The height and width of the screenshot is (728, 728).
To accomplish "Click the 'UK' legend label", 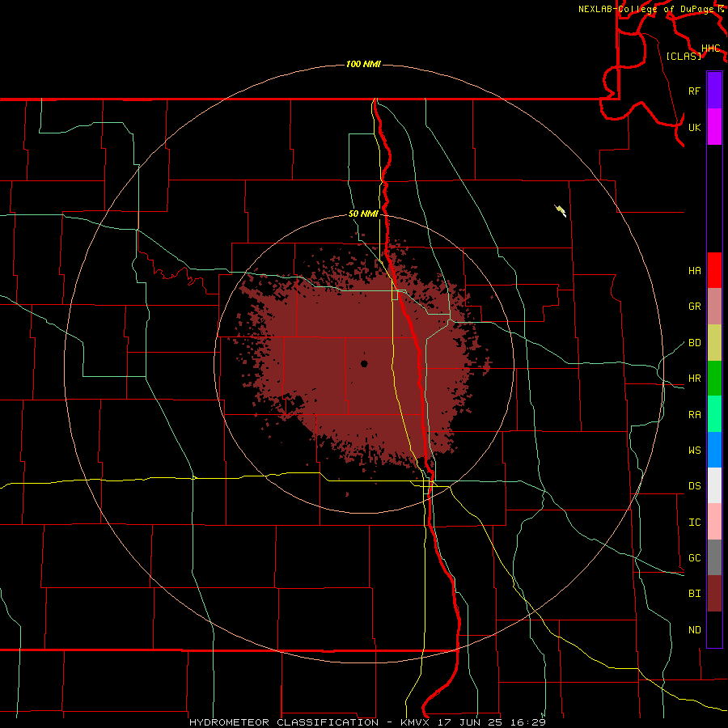I will tap(694, 127).
